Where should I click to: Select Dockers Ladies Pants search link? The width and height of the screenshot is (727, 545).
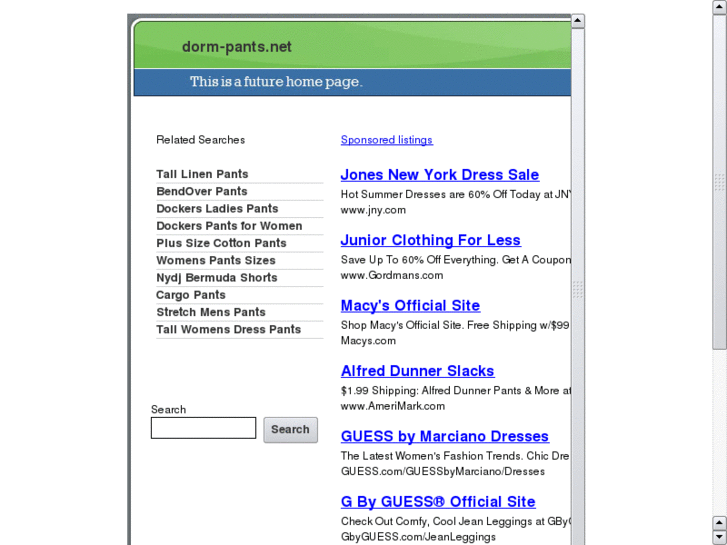tap(217, 208)
